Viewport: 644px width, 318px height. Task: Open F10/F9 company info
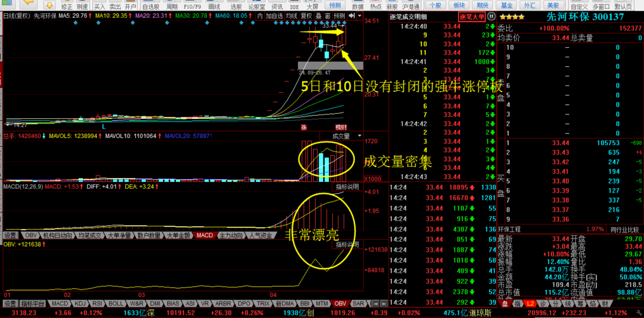pyautogui.click(x=192, y=5)
